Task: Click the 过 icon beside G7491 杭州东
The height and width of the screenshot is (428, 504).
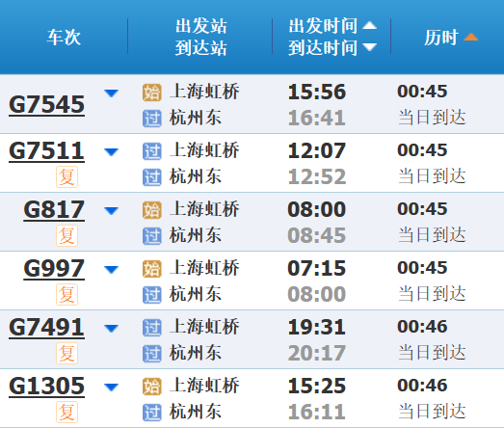Action: 151,354
